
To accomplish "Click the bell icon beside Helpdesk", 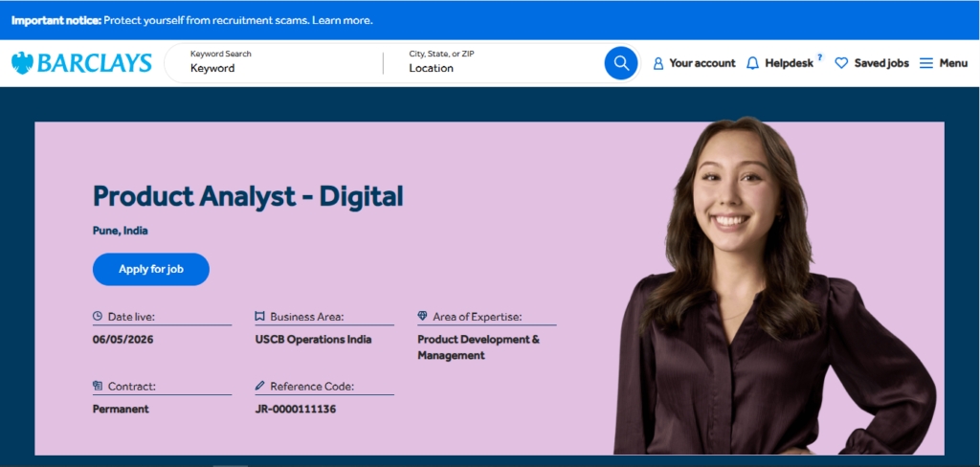I will pos(752,63).
